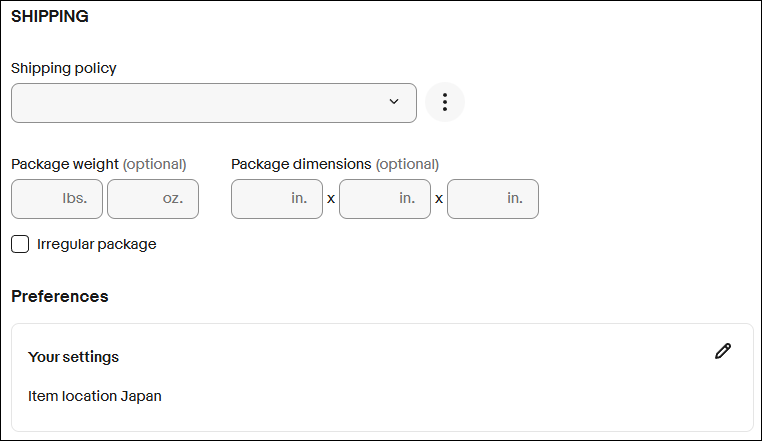Focus the package weight oz. field

pos(153,199)
